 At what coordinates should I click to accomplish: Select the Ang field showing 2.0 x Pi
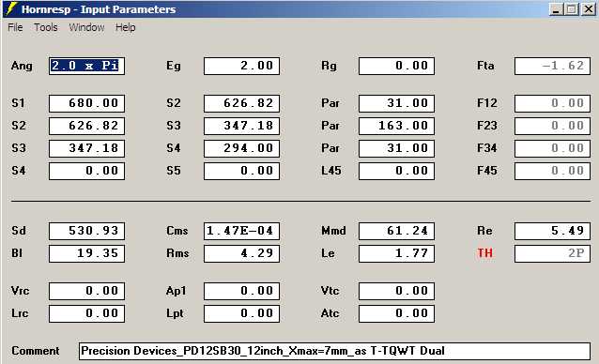pyautogui.click(x=86, y=66)
